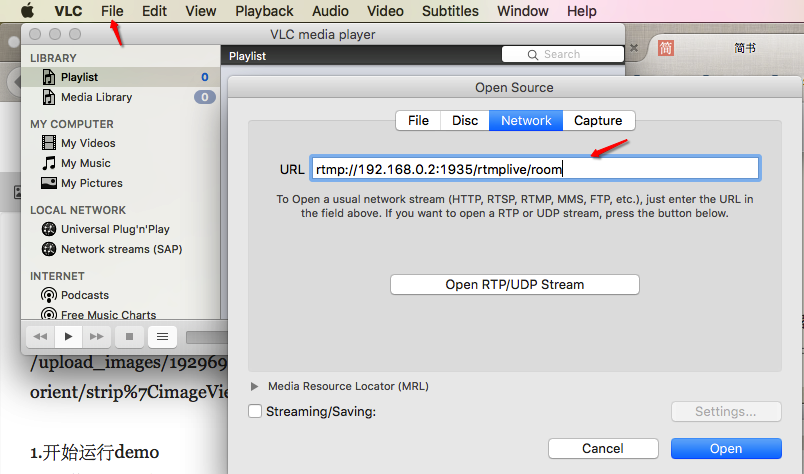Click the search magnifier icon
This screenshot has width=804, height=474.
pos(533,54)
